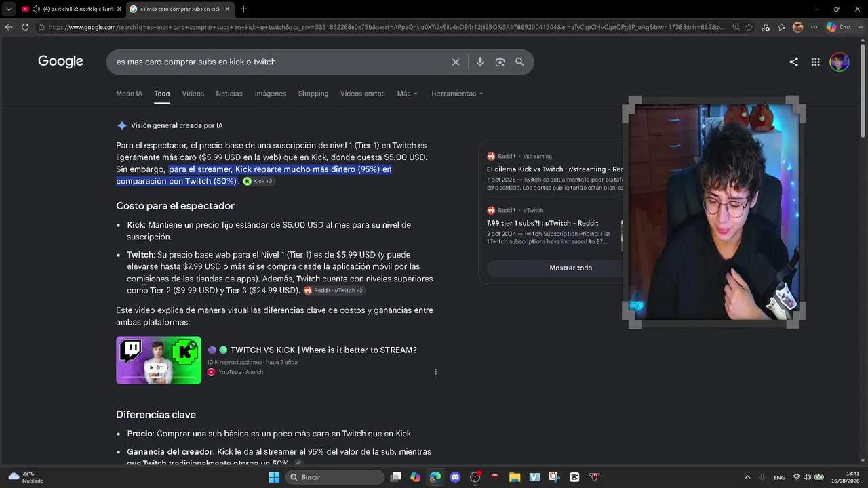Screen dimensions: 868x488
Task: Start Google voice search with the microphone
Action: click(x=480, y=62)
